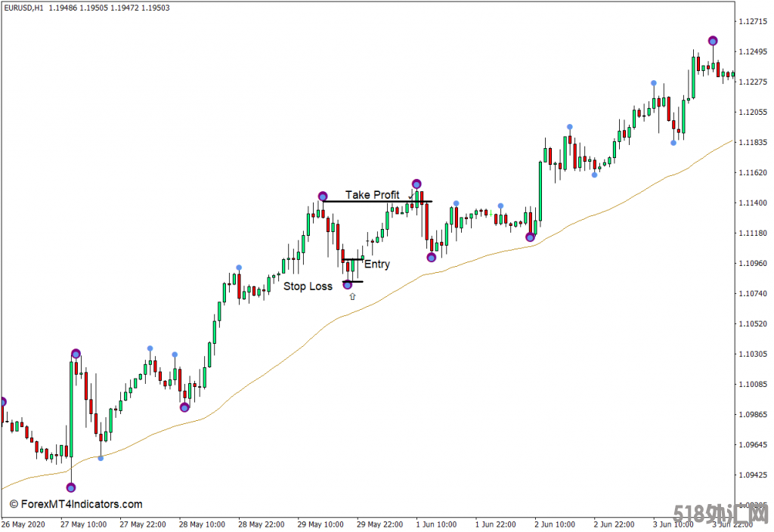Click the 1.10960 price axis label
The image size is (774, 532).
point(753,264)
